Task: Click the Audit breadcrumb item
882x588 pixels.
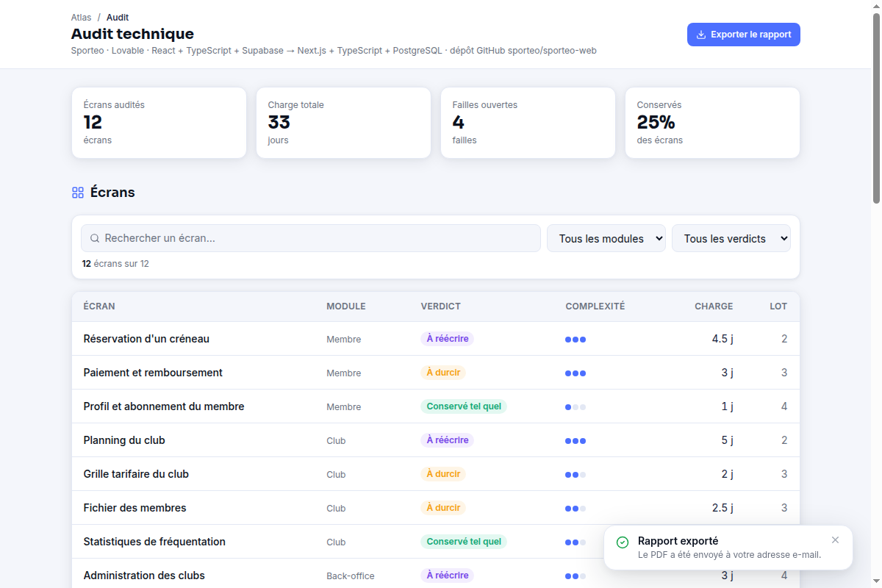Action: pyautogui.click(x=118, y=18)
